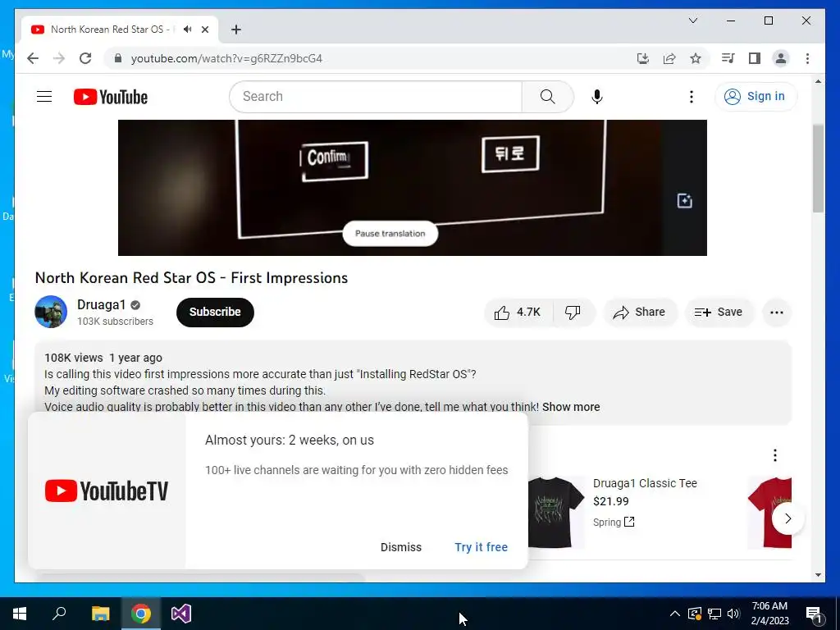Click the video title text
Image resolution: width=840 pixels, height=630 pixels.
point(191,277)
